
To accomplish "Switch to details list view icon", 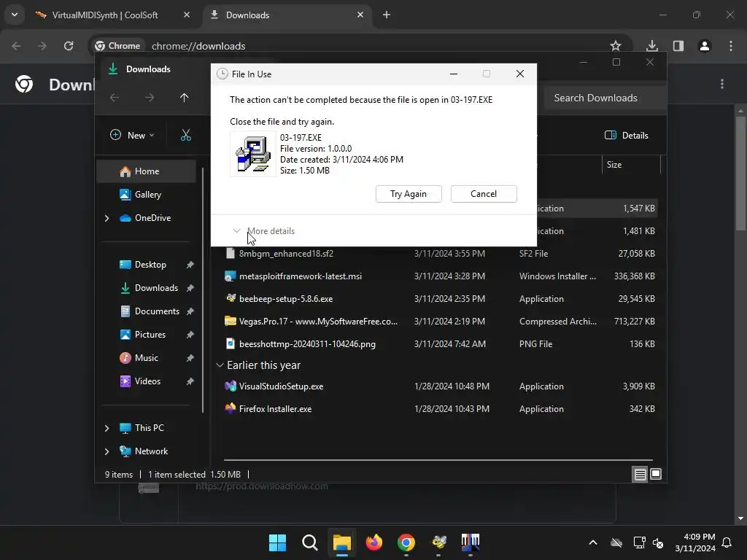I will click(640, 474).
